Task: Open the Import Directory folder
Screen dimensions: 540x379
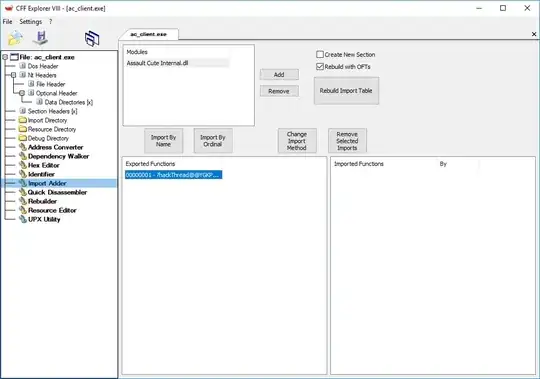Action: click(47, 120)
